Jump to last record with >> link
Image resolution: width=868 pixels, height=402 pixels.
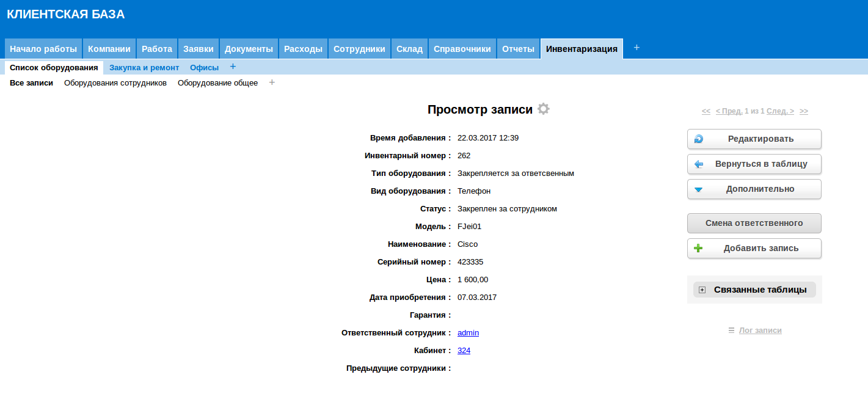pos(803,111)
